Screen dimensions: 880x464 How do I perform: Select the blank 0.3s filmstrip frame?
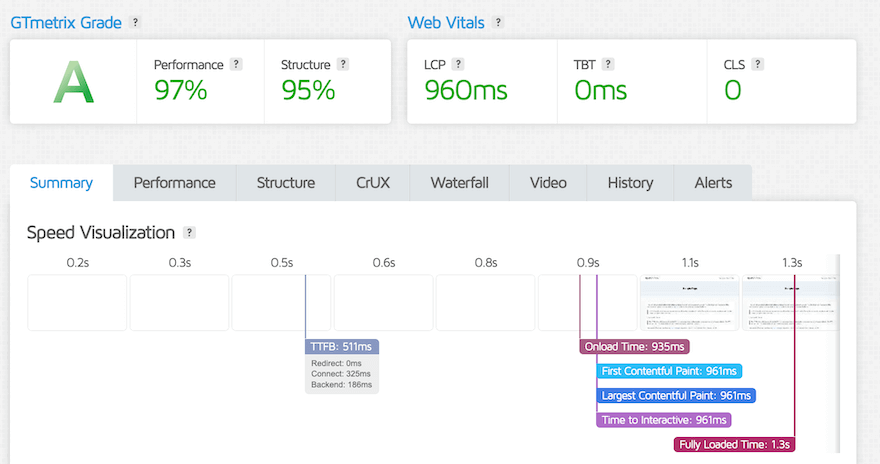click(180, 302)
